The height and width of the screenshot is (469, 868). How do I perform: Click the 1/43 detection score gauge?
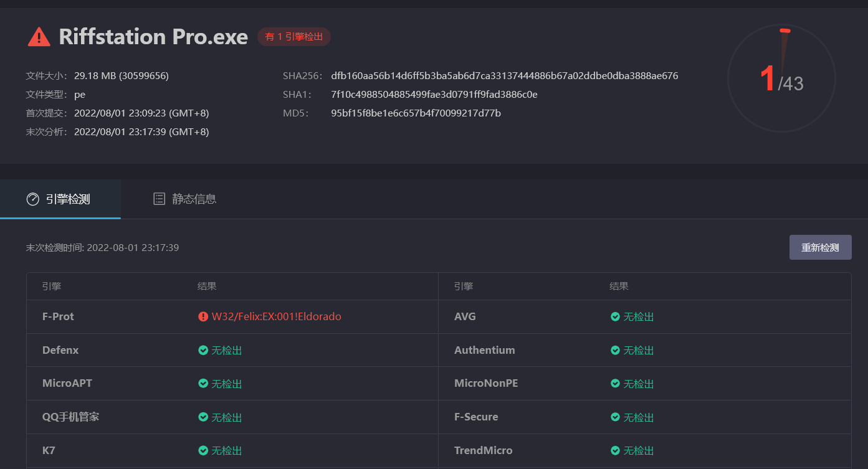coord(781,78)
